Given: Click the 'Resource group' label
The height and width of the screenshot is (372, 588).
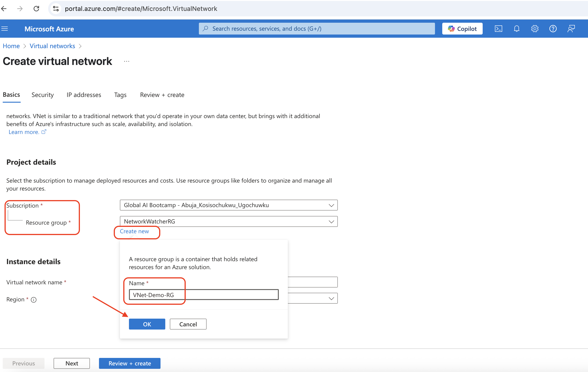Looking at the screenshot, I should pyautogui.click(x=46, y=223).
